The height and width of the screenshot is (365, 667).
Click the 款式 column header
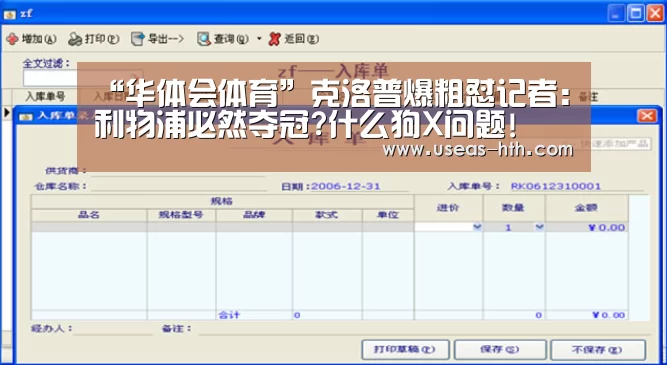[327, 215]
